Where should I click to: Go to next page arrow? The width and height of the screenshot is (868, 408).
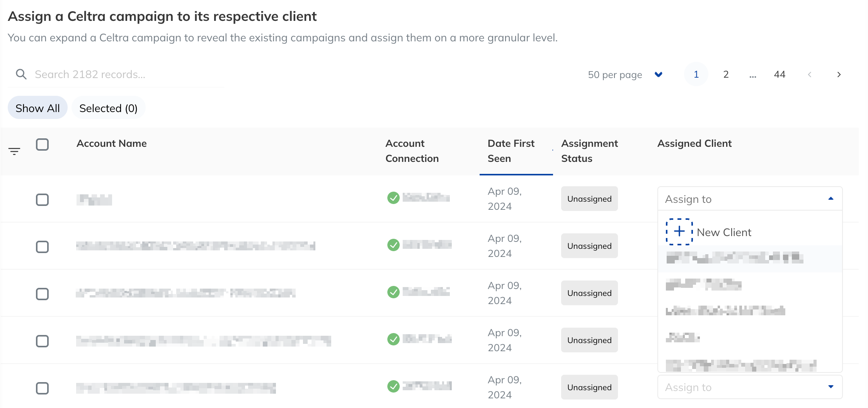coord(839,75)
